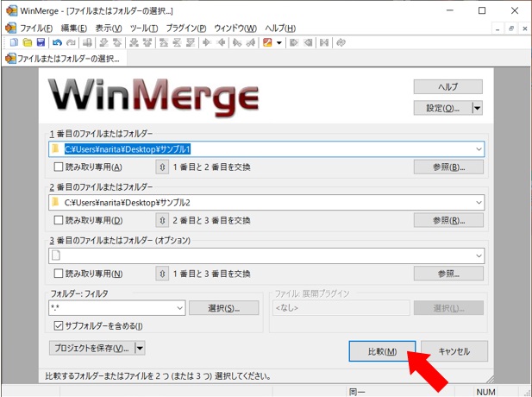
Task: Open dropdown arrow next to wrench icon
Action: [279, 43]
